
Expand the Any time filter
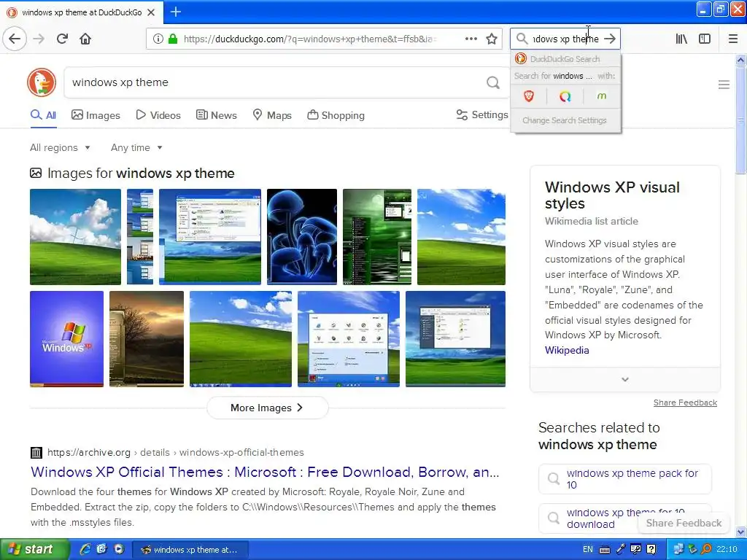[x=136, y=147]
